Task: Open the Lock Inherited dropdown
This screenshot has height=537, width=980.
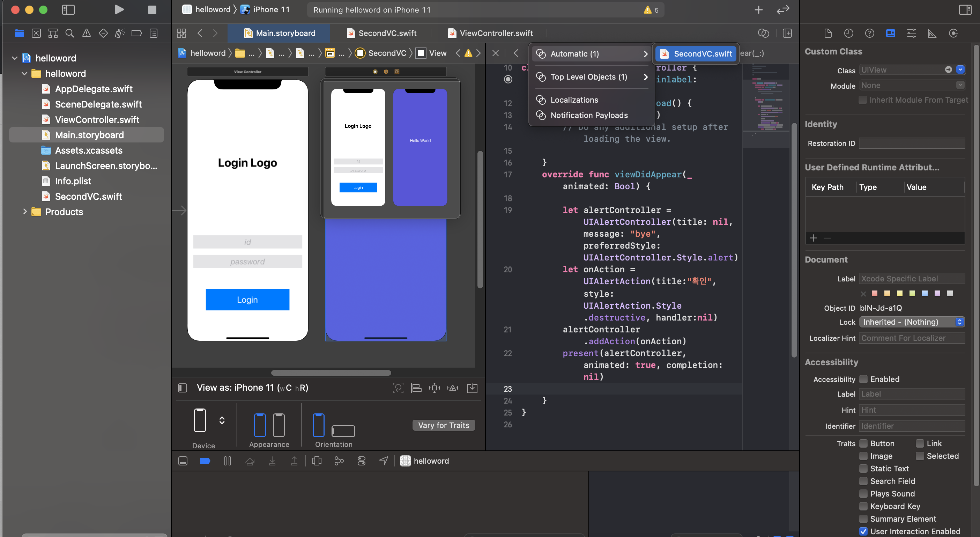Action: [x=912, y=322]
